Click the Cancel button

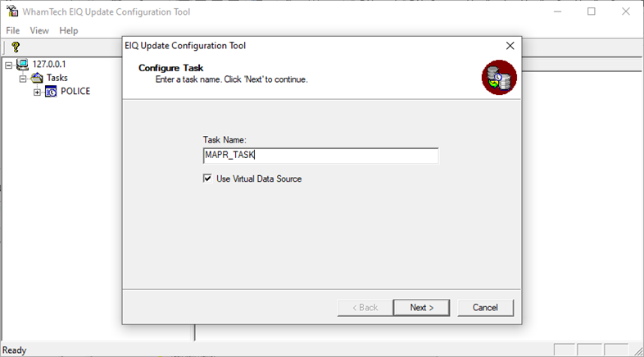click(485, 308)
